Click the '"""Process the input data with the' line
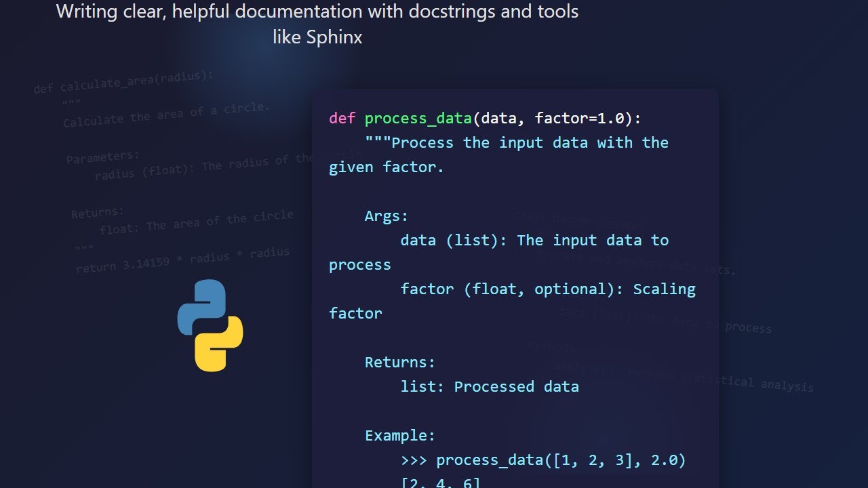Image resolution: width=868 pixels, height=488 pixels. [517, 143]
